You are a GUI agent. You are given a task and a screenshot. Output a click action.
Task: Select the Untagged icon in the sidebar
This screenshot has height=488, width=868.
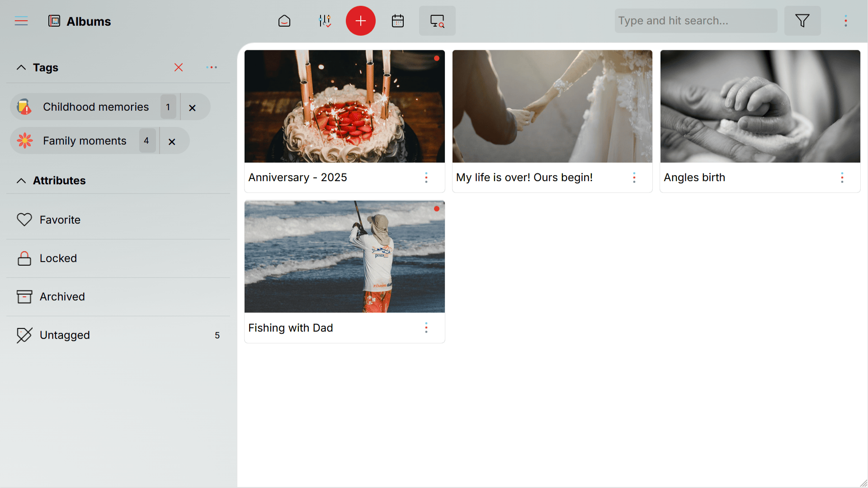pyautogui.click(x=24, y=335)
